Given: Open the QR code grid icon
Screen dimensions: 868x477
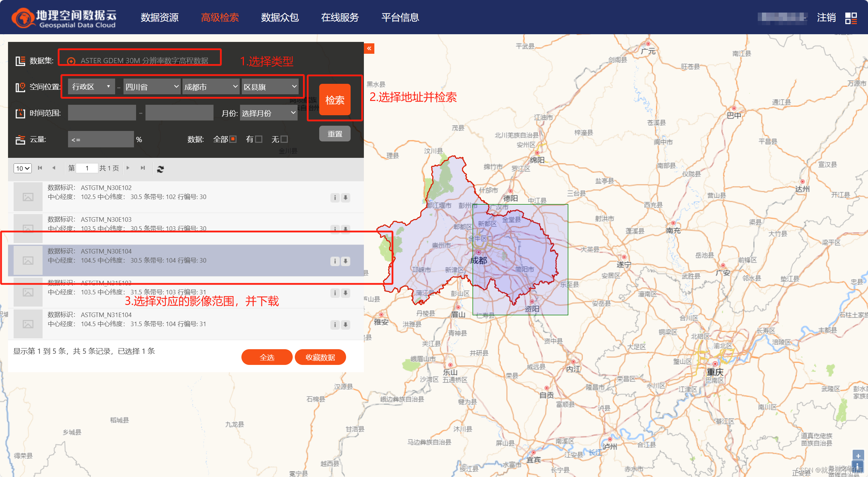Looking at the screenshot, I should (851, 18).
